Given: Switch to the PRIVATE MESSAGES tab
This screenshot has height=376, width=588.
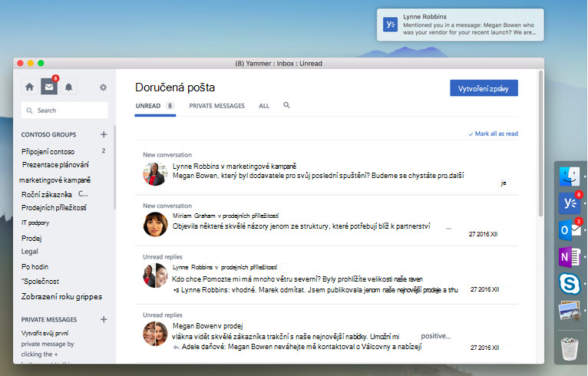Looking at the screenshot, I should [x=216, y=106].
